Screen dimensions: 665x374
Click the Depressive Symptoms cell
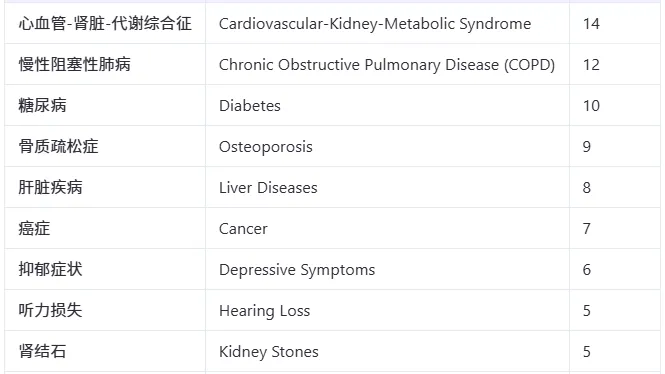(x=387, y=269)
